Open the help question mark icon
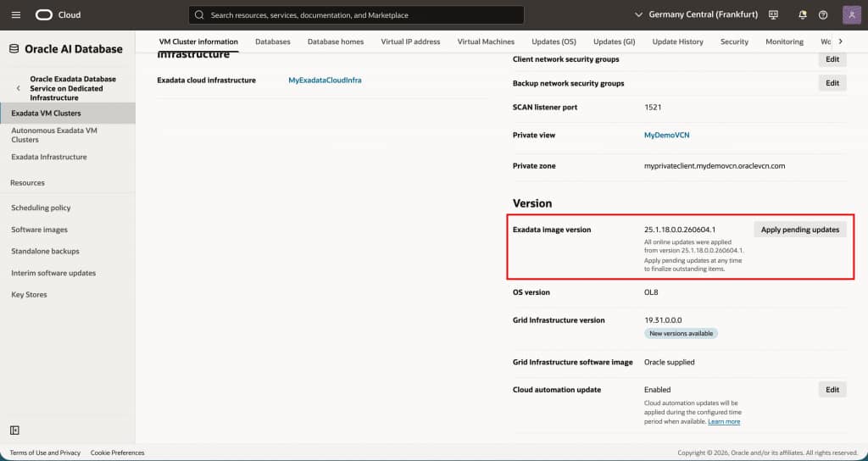The height and width of the screenshot is (461, 868). pos(823,15)
